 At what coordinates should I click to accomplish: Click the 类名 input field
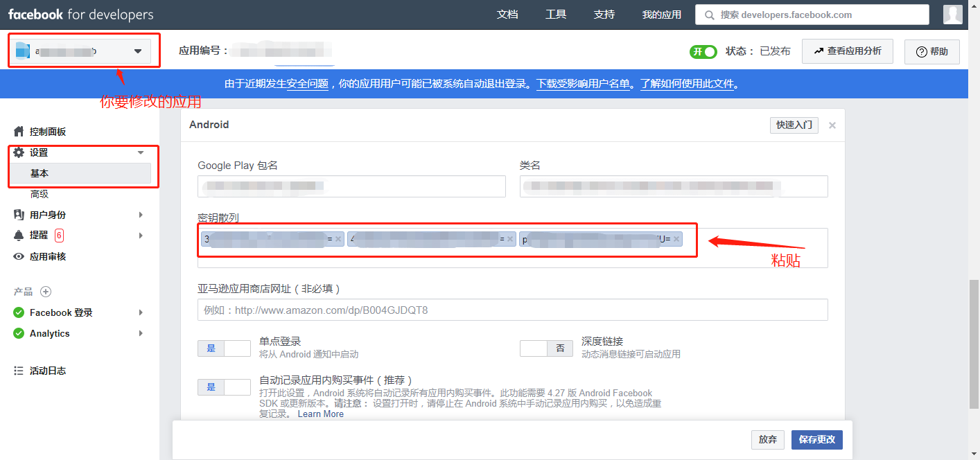674,186
